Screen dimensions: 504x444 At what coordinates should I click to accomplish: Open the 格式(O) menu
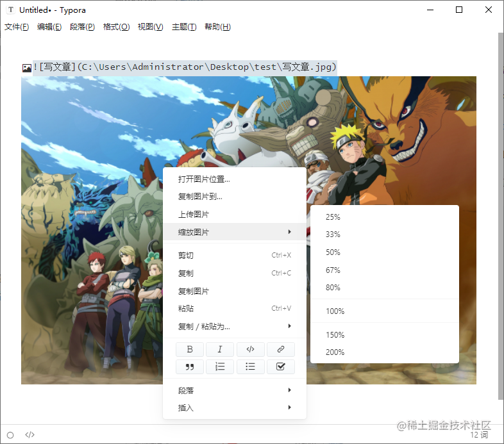click(x=116, y=27)
